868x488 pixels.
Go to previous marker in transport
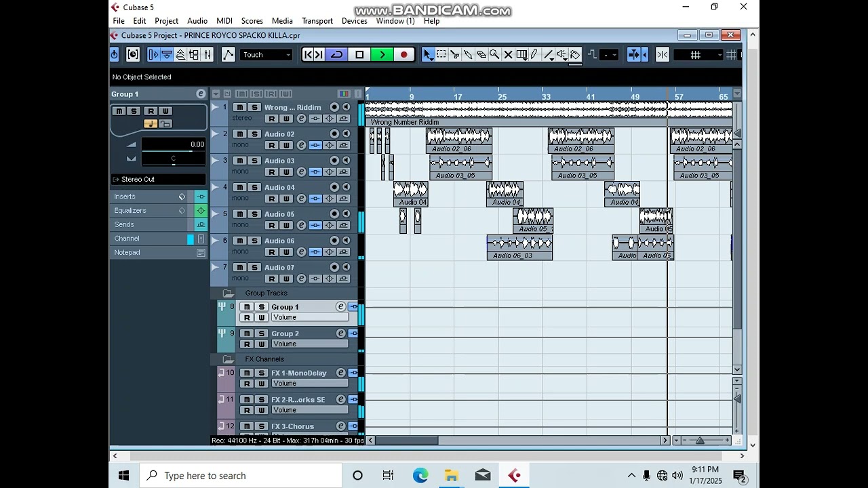(309, 55)
